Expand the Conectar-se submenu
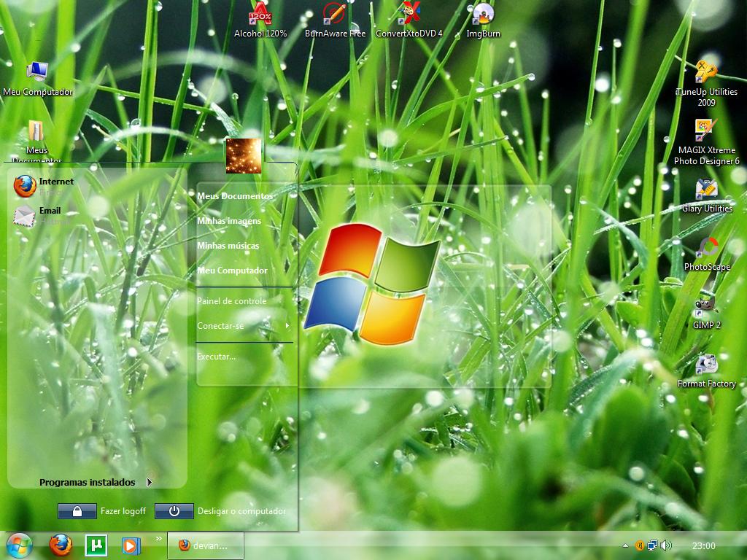The image size is (747, 560). coord(244,326)
